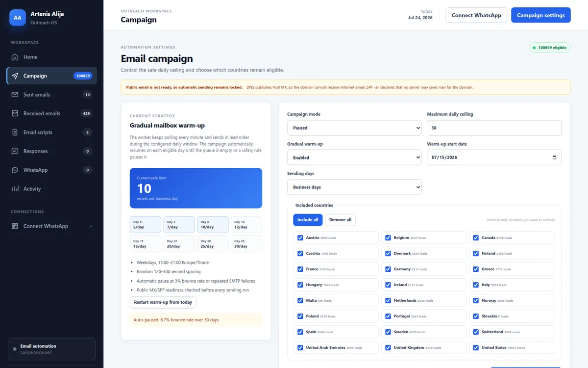Click the 100659 badge next to Campaign
Viewport: 588px width, 368px height.
coord(82,76)
